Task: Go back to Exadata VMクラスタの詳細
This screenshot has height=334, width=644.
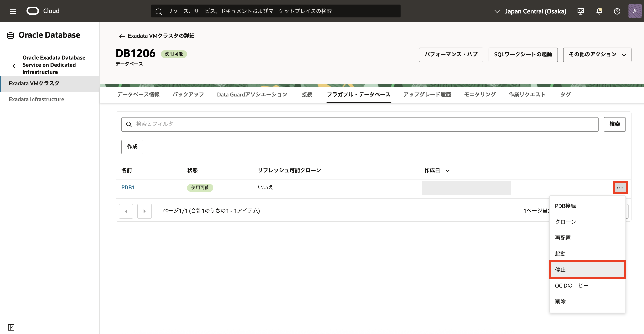Action: pyautogui.click(x=157, y=36)
